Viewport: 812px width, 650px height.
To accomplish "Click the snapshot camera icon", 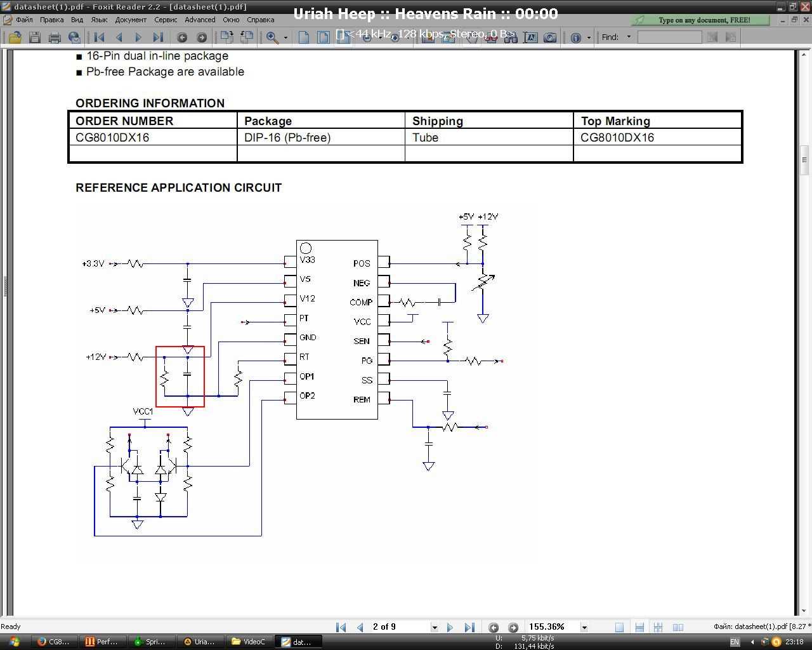I will [x=550, y=37].
